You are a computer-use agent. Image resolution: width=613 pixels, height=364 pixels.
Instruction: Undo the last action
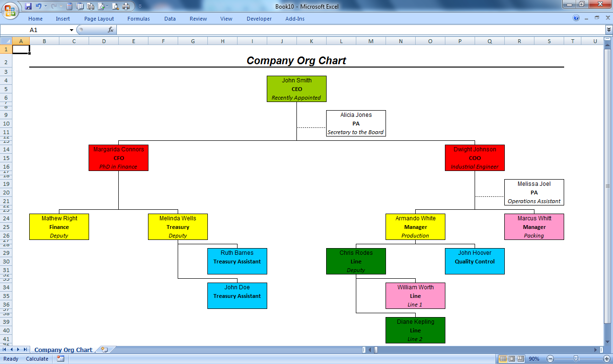click(39, 6)
